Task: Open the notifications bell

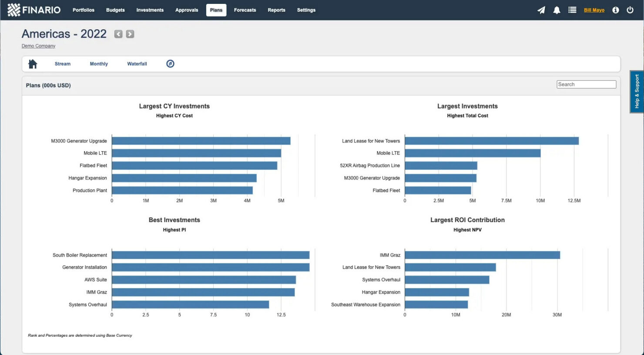Action: pos(557,10)
